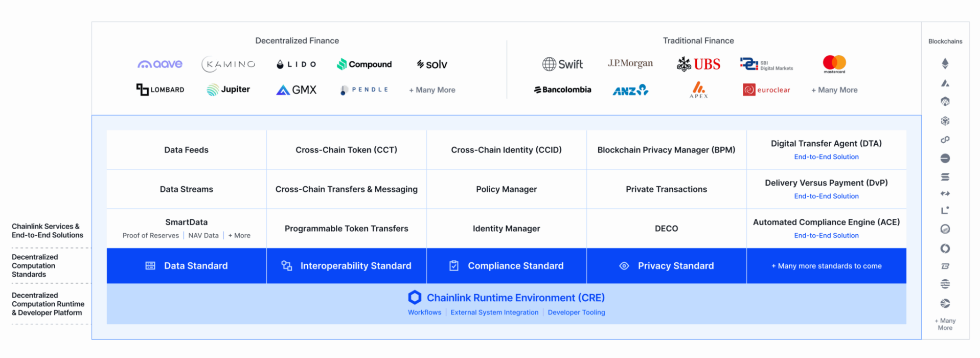Click '+ Many More' under Decentralized Finance
This screenshot has height=358, width=980.
432,90
